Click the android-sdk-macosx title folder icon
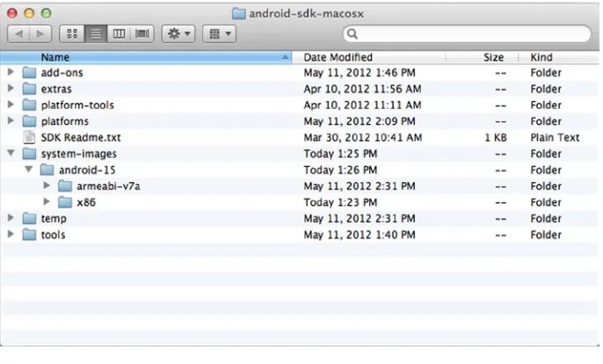603x364 pixels. (x=238, y=14)
